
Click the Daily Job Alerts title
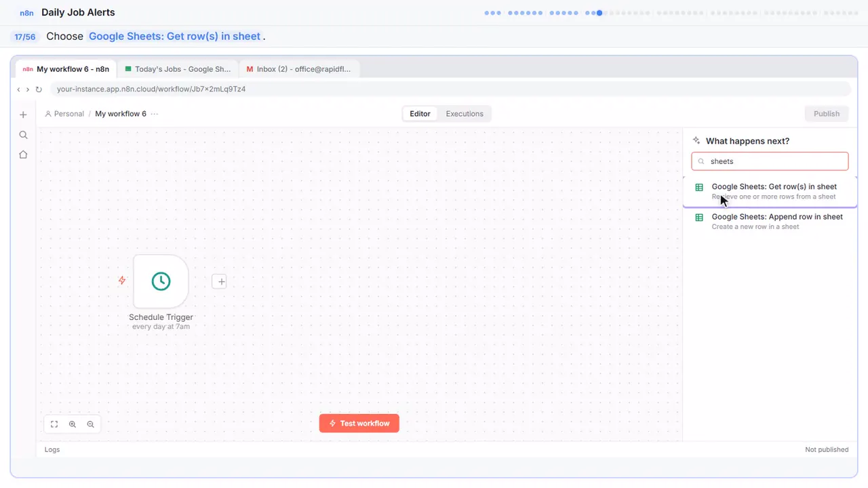click(x=78, y=13)
